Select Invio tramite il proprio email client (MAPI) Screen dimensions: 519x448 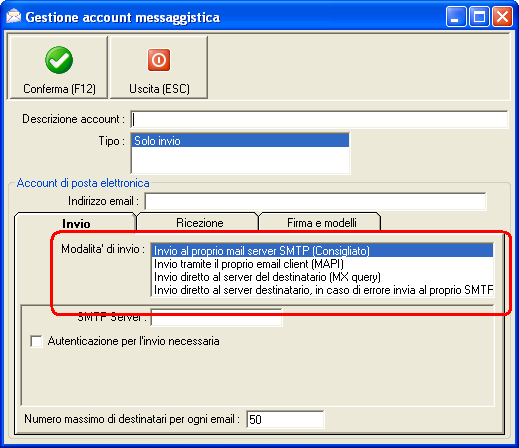(x=322, y=264)
